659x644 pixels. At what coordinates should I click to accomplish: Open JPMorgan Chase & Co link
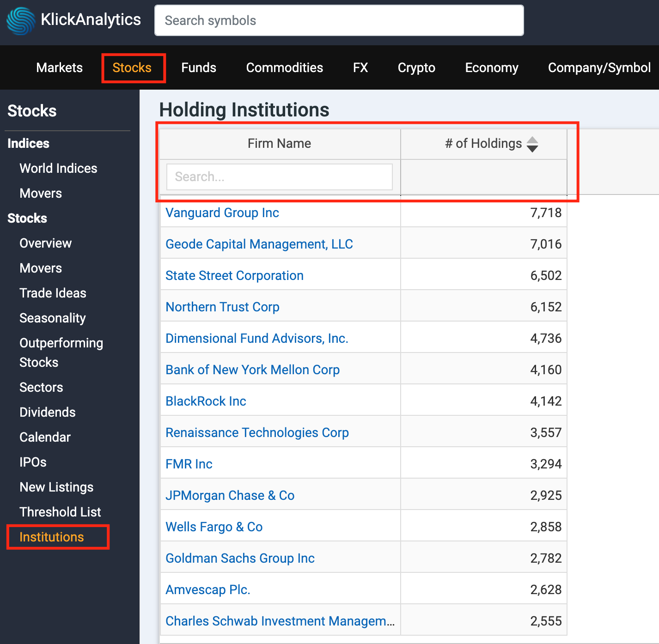pyautogui.click(x=230, y=495)
